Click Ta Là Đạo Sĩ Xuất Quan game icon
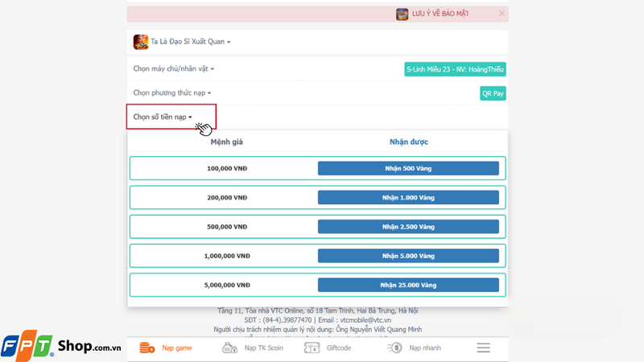The height and width of the screenshot is (362, 644). tap(140, 42)
